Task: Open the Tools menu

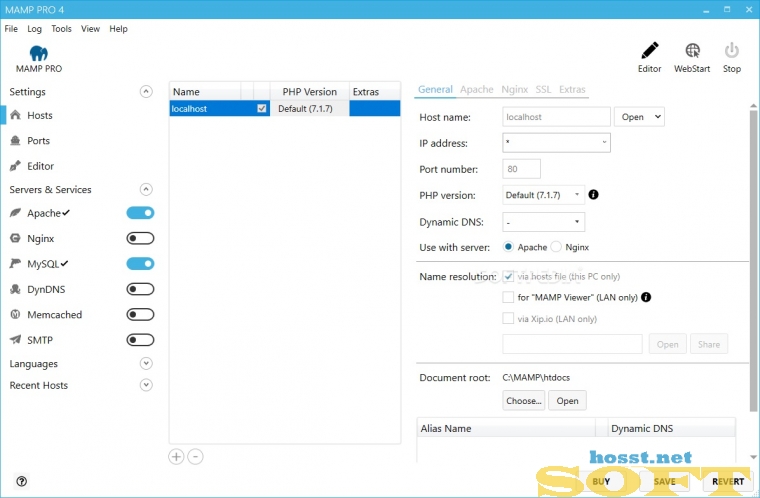Action: click(x=62, y=29)
